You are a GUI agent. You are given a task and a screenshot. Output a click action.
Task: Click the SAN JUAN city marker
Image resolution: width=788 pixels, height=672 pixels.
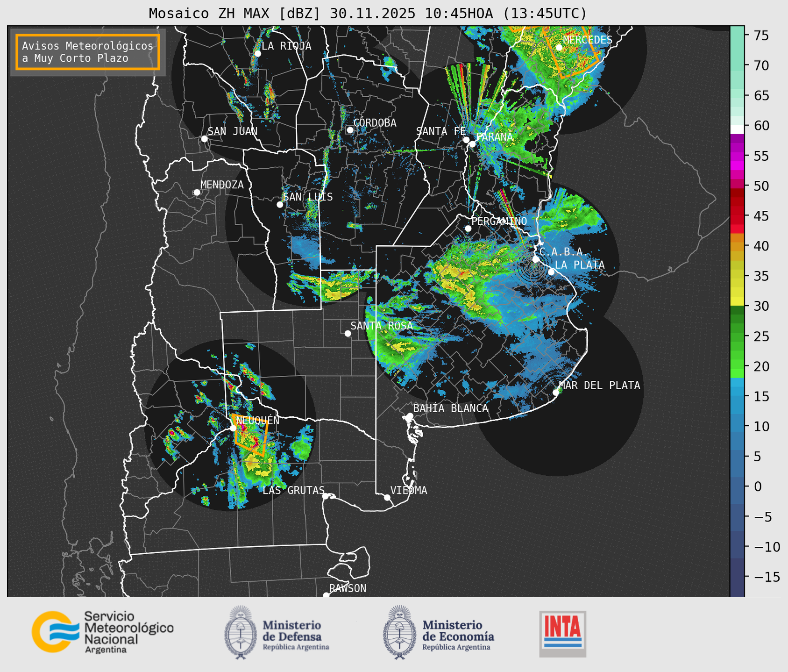204,139
